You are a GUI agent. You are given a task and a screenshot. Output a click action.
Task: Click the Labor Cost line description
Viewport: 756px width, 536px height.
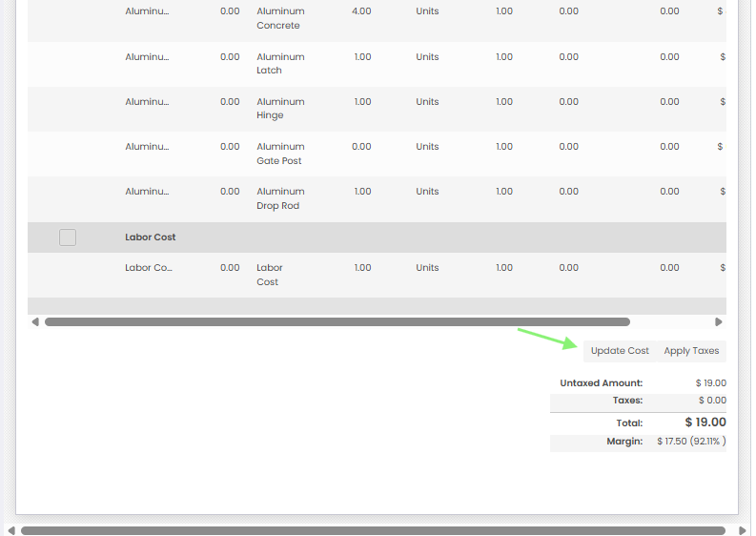[270, 275]
